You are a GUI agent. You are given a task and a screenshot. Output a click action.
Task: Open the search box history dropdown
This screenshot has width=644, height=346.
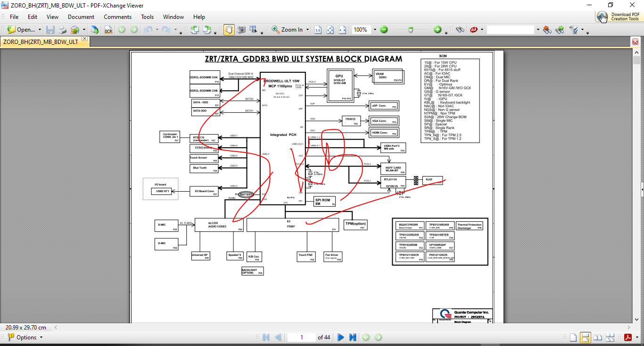[x=537, y=30]
